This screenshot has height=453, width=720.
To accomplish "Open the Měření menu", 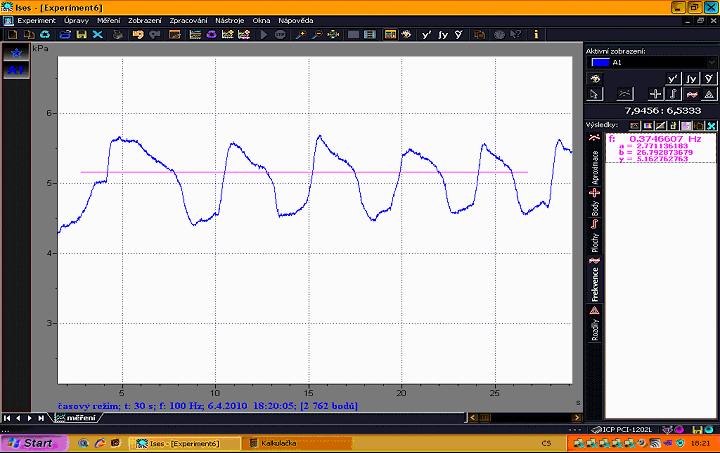I will tap(108, 21).
